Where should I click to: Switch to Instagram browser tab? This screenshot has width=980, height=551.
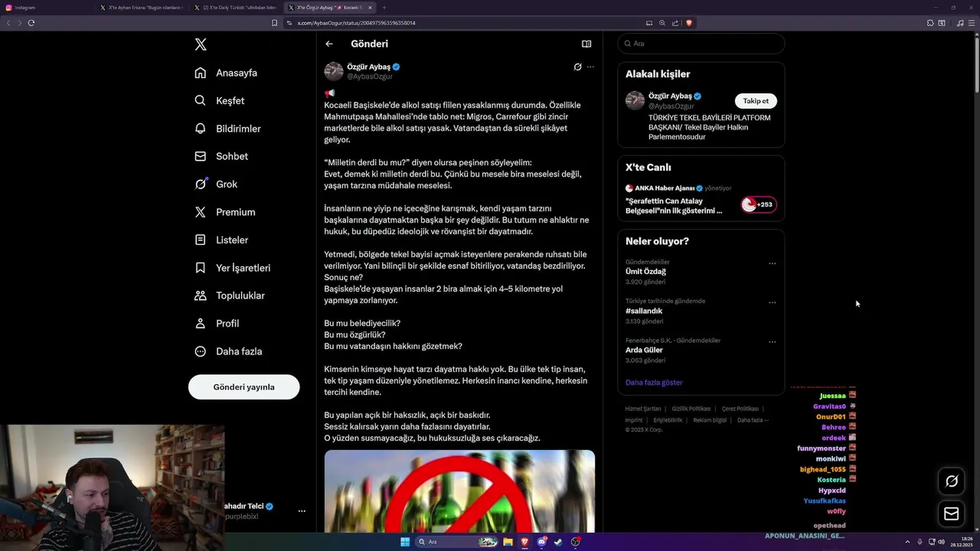47,8
